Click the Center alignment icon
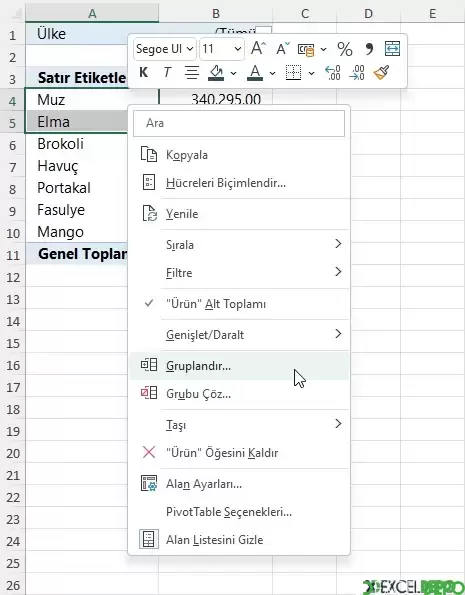The height and width of the screenshot is (595, 465). (192, 72)
